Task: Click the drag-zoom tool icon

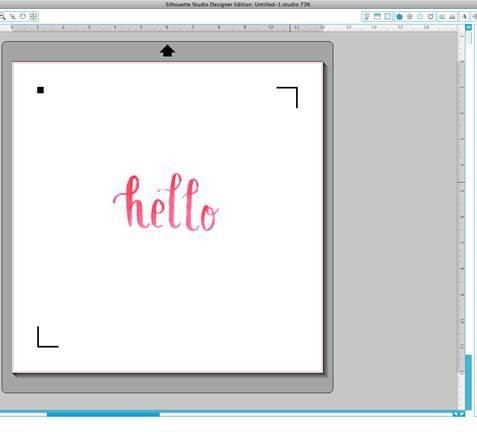Action: click(x=13, y=16)
